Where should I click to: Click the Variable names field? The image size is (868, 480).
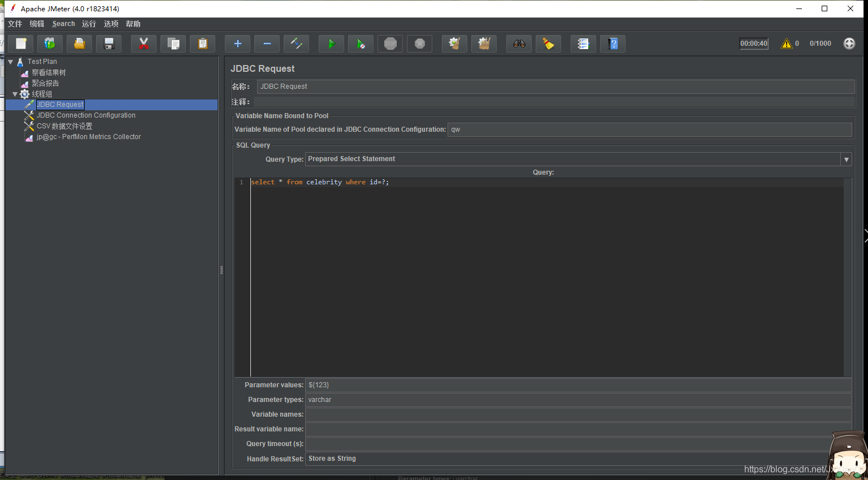tap(579, 414)
